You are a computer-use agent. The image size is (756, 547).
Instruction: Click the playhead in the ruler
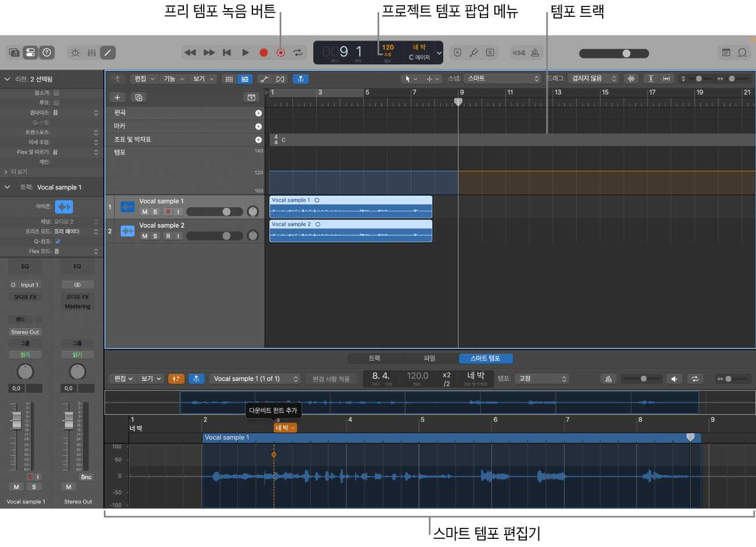(x=458, y=102)
